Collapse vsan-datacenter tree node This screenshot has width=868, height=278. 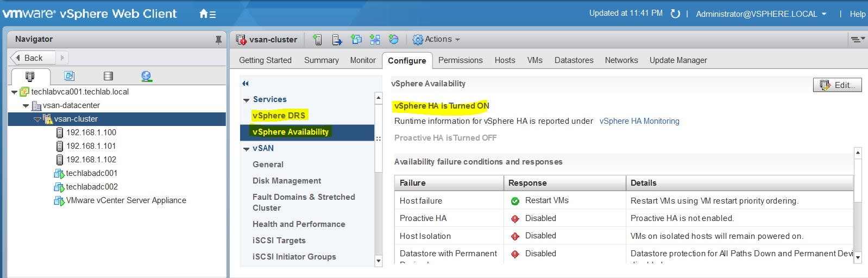26,106
